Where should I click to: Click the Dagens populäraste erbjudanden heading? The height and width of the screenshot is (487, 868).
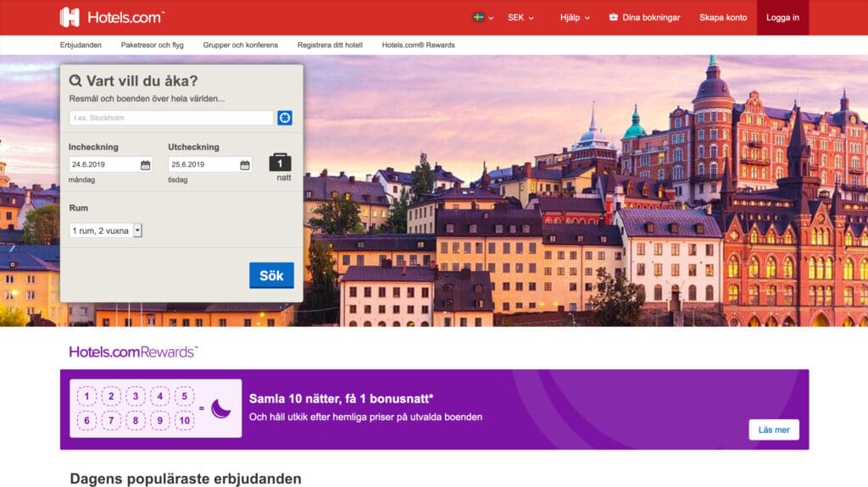coord(186,479)
